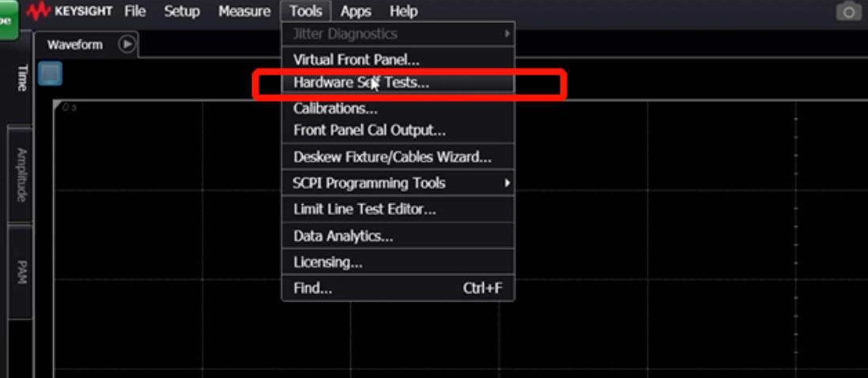The width and height of the screenshot is (868, 378).
Task: Select Find in the Tools menu
Action: (313, 288)
